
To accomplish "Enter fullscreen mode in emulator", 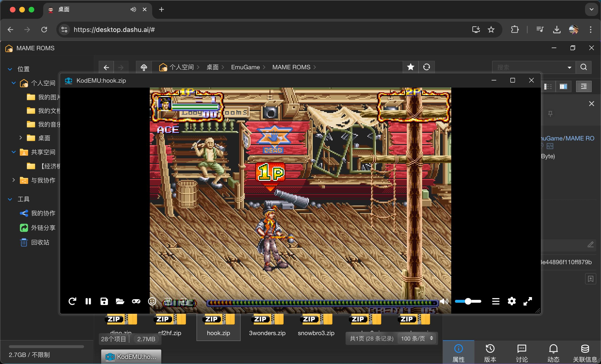I will [528, 301].
